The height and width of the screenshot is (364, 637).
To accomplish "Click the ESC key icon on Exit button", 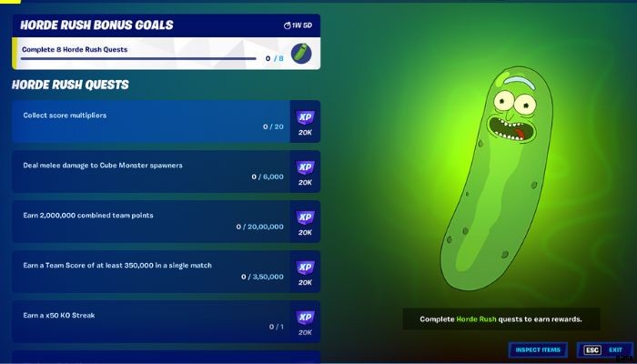I will (592, 349).
